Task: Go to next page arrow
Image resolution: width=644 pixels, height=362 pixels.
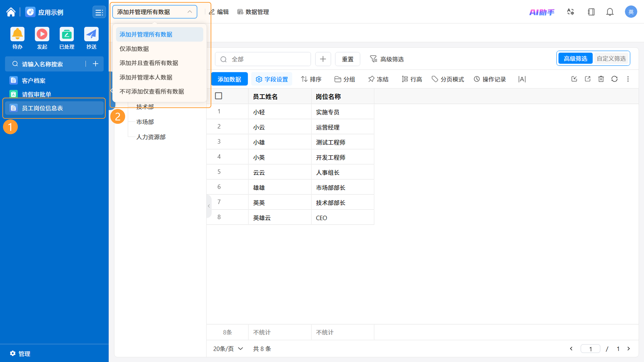Action: coord(629,349)
